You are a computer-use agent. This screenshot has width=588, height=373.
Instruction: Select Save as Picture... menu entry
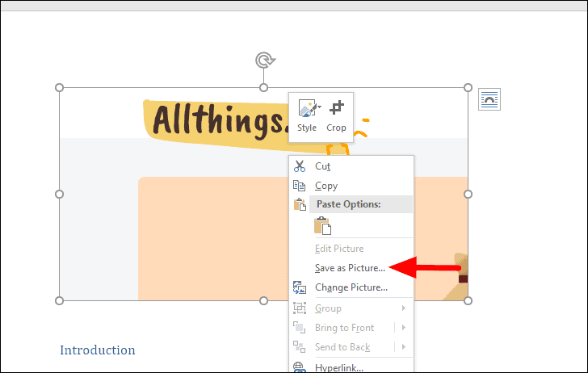coord(350,268)
